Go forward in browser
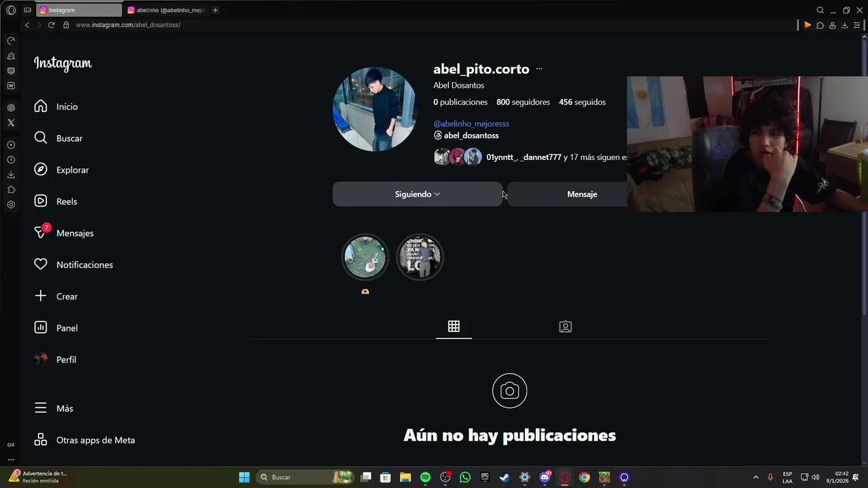The image size is (868, 488). [x=39, y=25]
